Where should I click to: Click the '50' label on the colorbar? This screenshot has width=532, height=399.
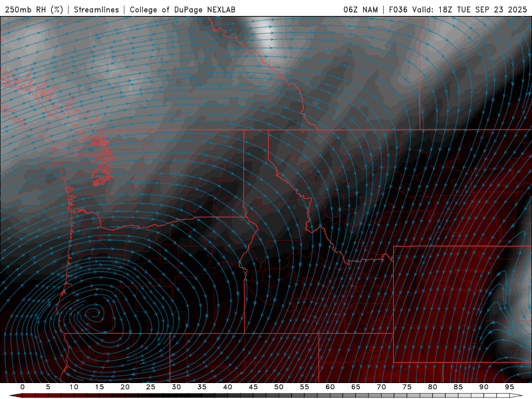point(279,387)
